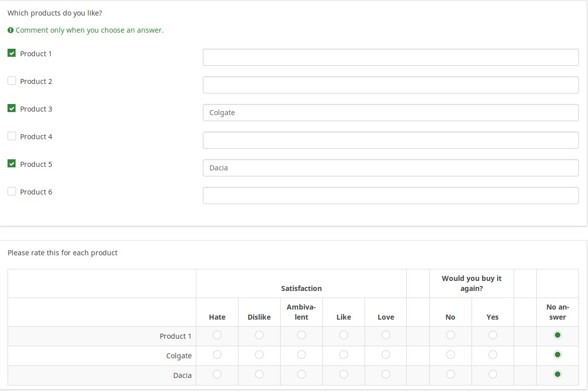This screenshot has width=588, height=391.
Task: Select Like for Product 1
Action: point(343,335)
